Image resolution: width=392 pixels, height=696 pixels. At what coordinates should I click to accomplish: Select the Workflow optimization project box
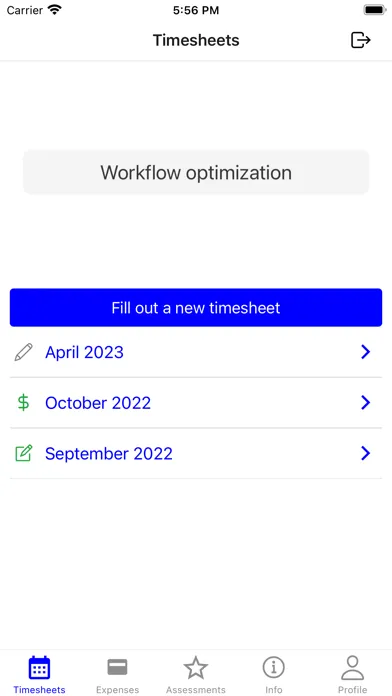point(196,172)
